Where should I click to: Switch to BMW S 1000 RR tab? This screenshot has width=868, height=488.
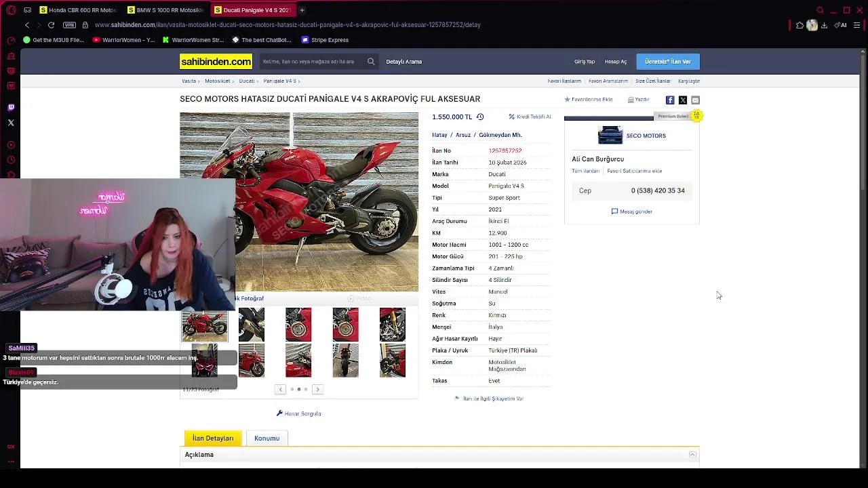coord(165,10)
